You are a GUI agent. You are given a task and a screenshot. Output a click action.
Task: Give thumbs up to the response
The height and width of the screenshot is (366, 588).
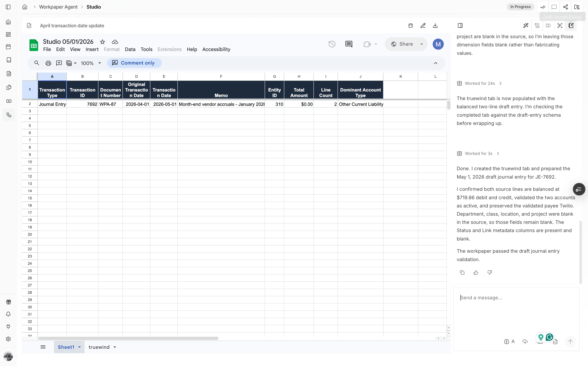click(x=476, y=273)
